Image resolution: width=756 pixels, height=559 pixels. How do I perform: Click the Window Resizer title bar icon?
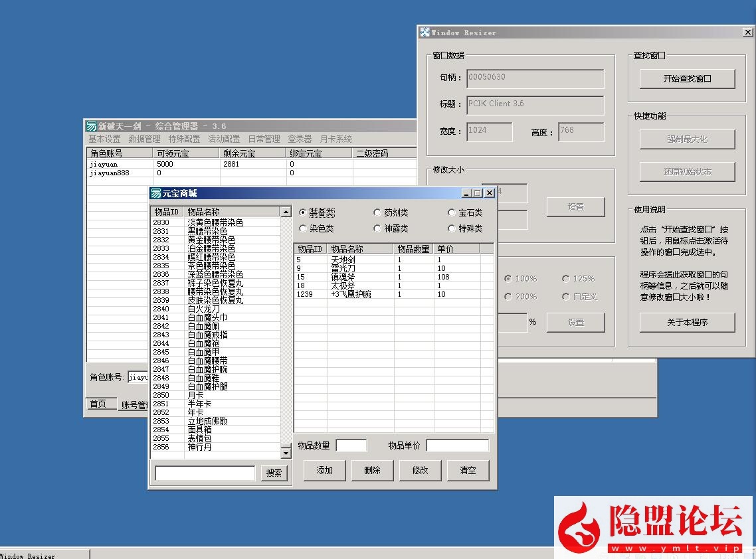click(x=425, y=33)
